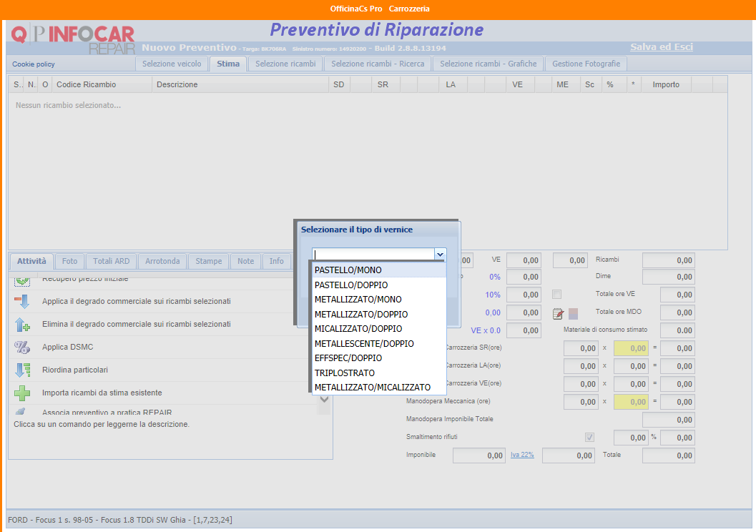756x532 pixels.
Task: Click the Carrozzeria LA hours field
Action: pyautogui.click(x=581, y=366)
